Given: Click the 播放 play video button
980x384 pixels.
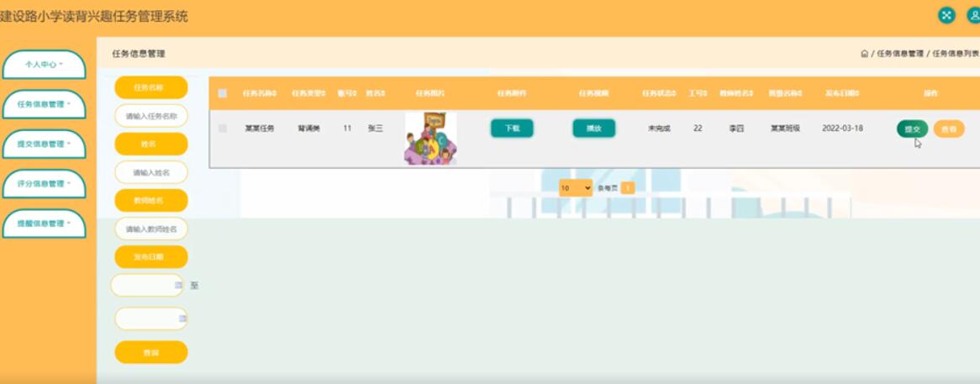Looking at the screenshot, I should coord(593,128).
